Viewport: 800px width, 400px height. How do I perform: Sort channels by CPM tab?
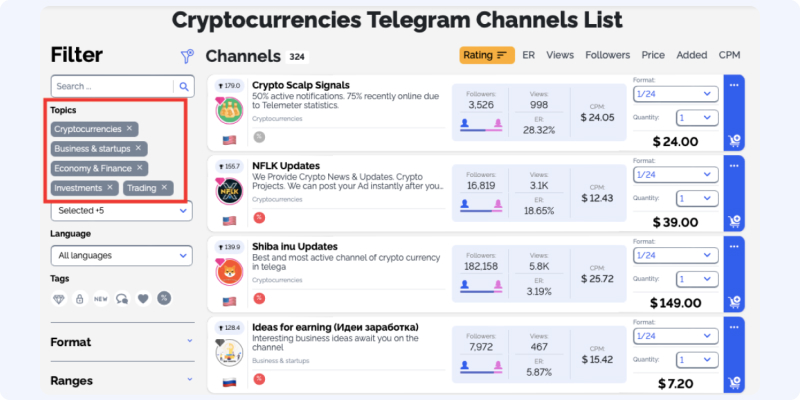point(729,55)
